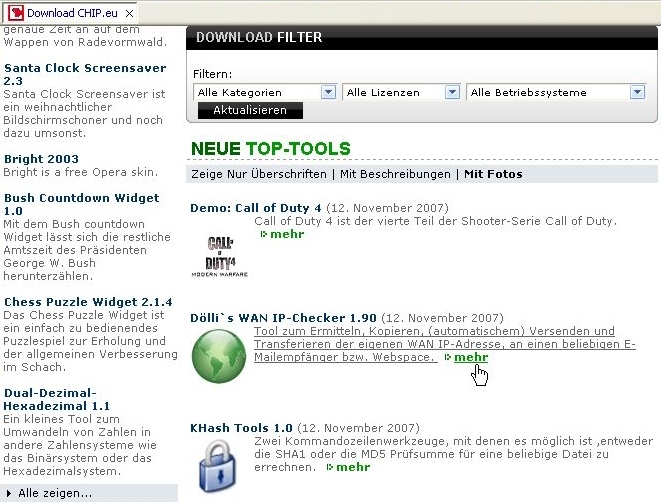Open the Demo: Call of Duty 4 title link
This screenshot has width=661, height=504.
coord(255,208)
